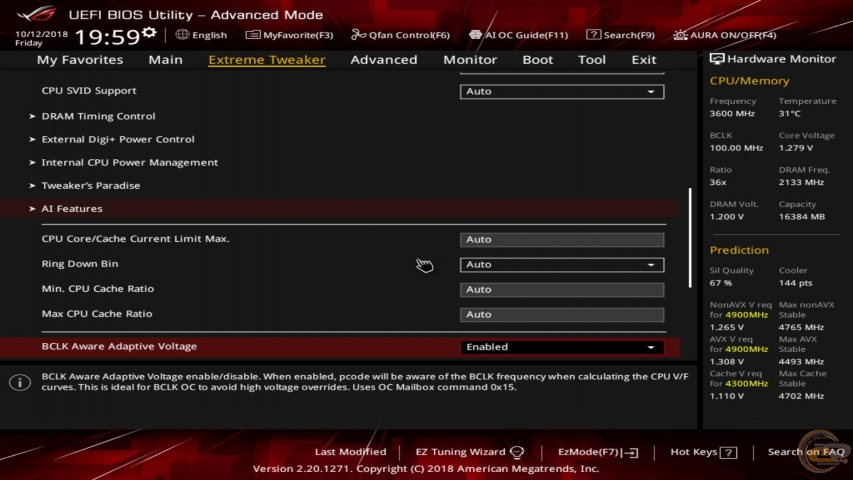The image size is (853, 480).
Task: Toggle AURA ON/OFF(F4) lighting
Action: click(x=680, y=35)
